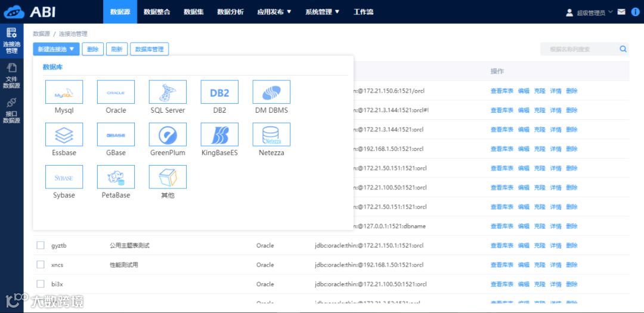The height and width of the screenshot is (313, 644).
Task: Click the 操作 column header
Action: pos(497,71)
